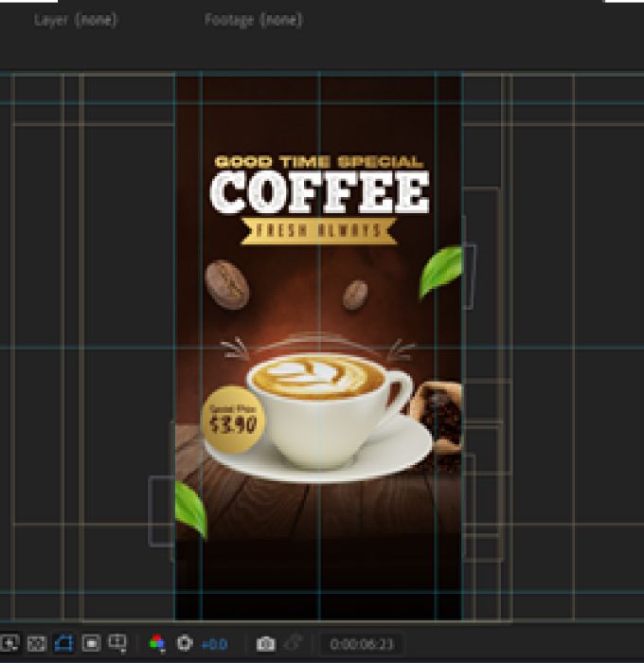Select the upper right green leaf

pos(440,272)
